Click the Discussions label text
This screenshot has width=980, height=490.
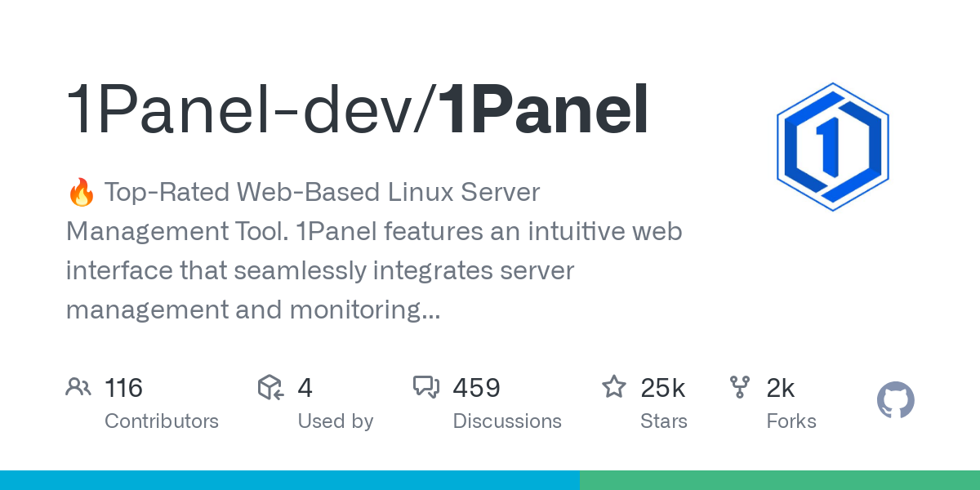(507, 421)
